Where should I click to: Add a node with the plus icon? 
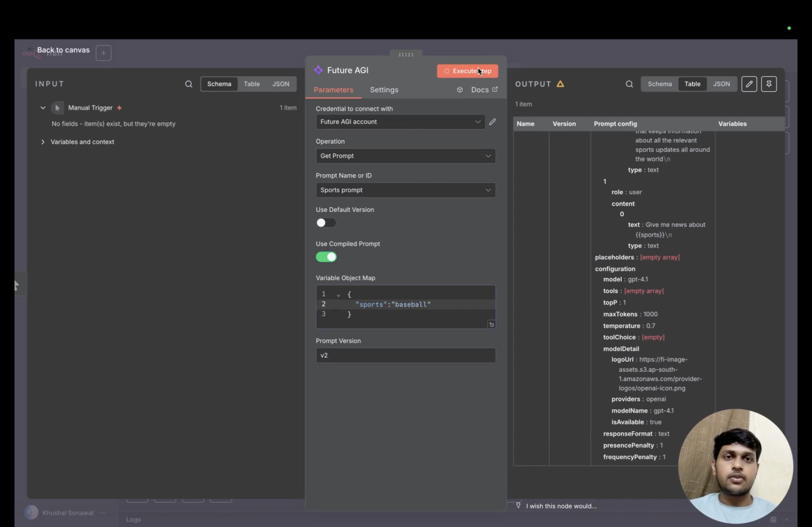pos(103,53)
